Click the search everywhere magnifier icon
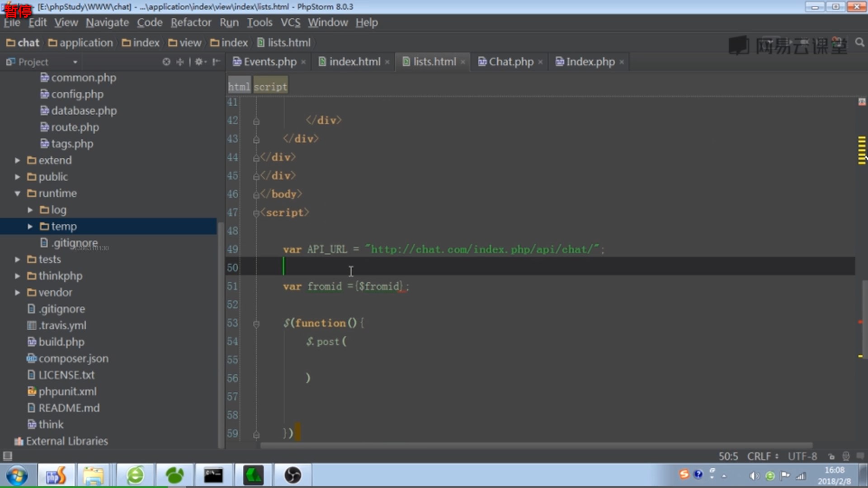 [x=859, y=42]
